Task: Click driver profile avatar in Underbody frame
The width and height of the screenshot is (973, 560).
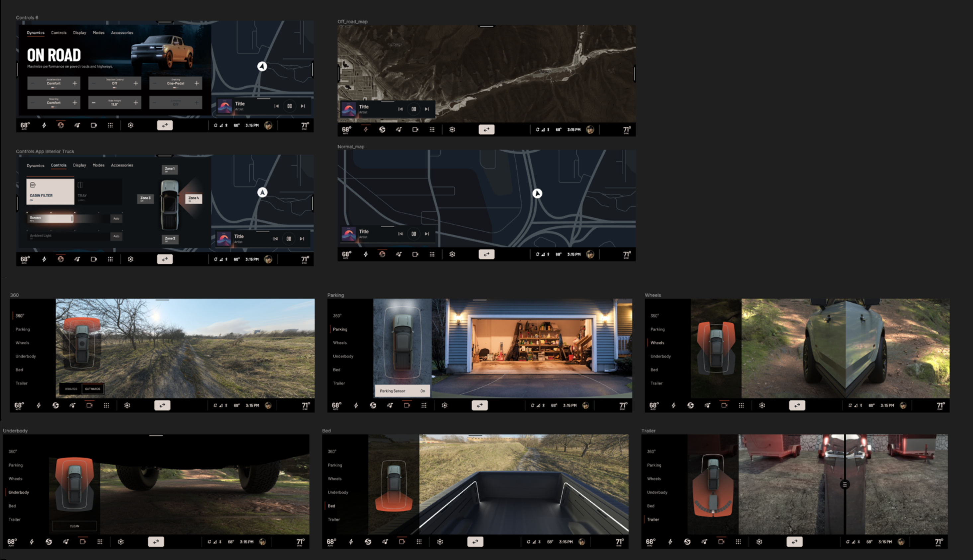Action: (x=262, y=542)
